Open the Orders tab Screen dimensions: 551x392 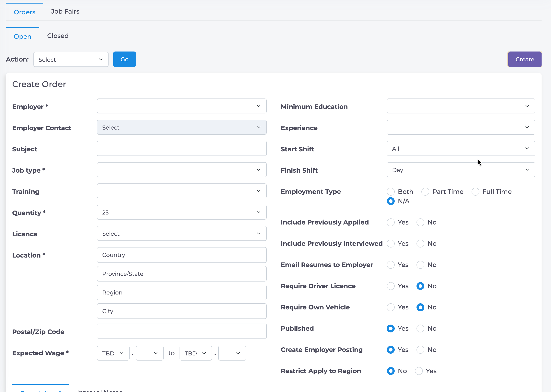tap(24, 12)
